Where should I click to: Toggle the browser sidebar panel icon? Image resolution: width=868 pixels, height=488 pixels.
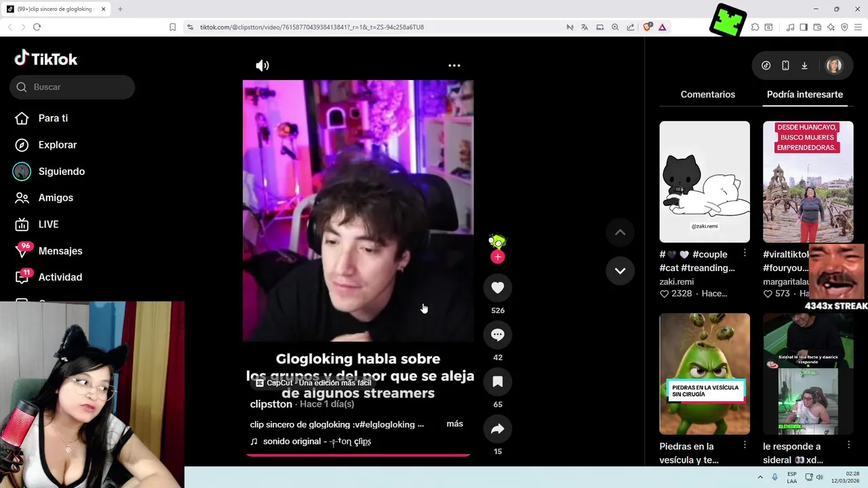(x=804, y=27)
